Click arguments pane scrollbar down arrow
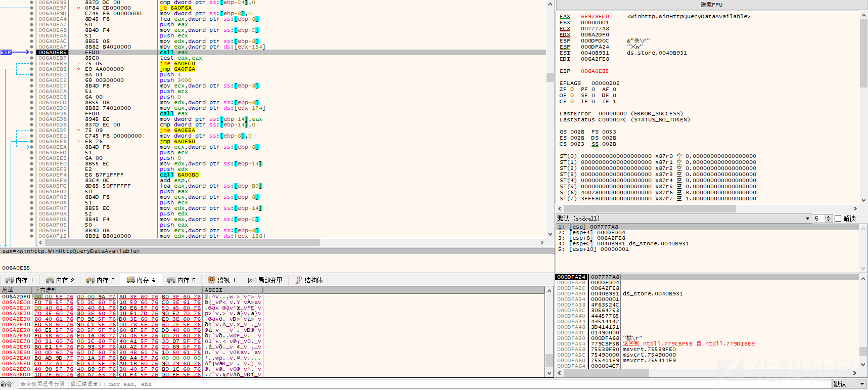This screenshot has width=868, height=390. 863,268
